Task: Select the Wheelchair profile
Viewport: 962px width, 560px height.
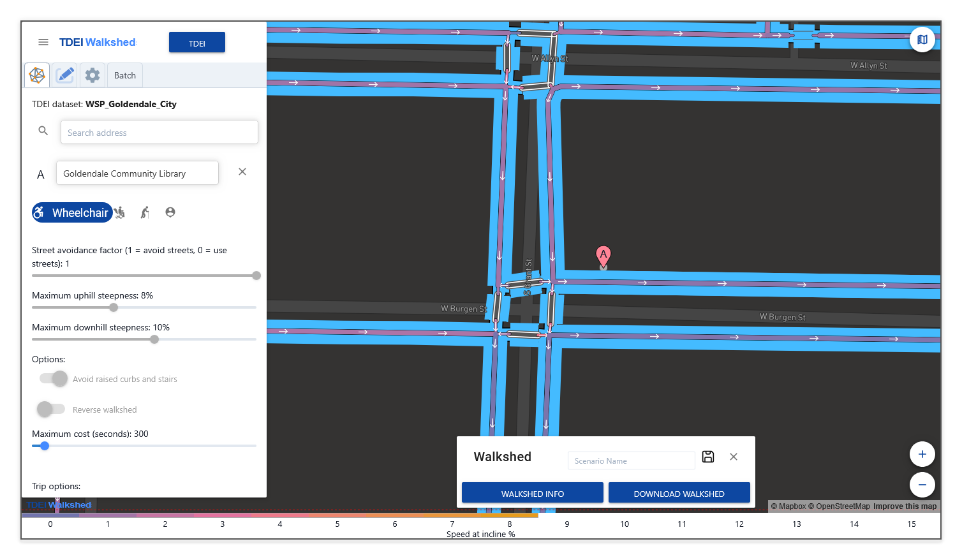Action: (x=71, y=212)
